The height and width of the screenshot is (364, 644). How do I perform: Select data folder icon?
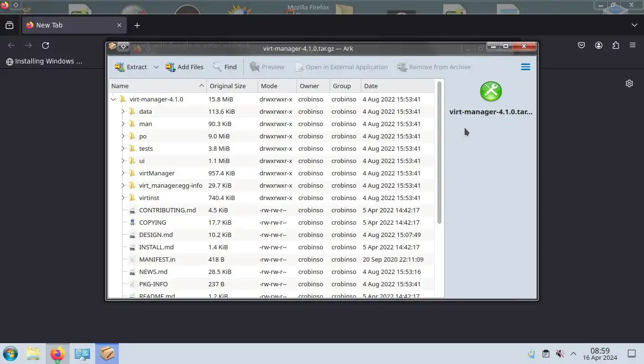(133, 111)
